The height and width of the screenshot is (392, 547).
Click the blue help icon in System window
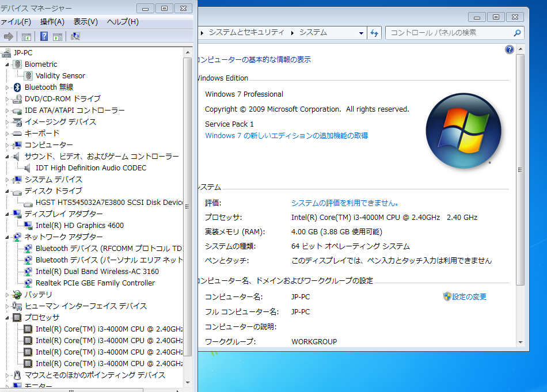(510, 50)
